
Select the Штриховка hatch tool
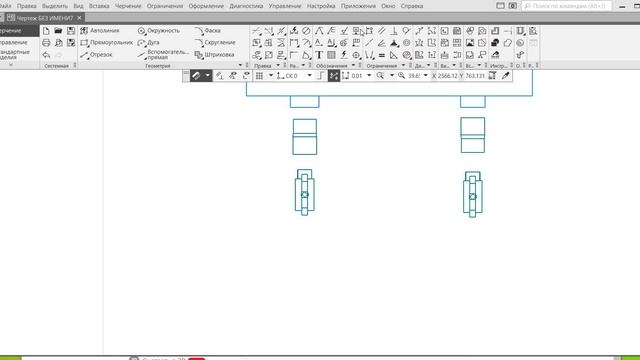tap(215, 55)
